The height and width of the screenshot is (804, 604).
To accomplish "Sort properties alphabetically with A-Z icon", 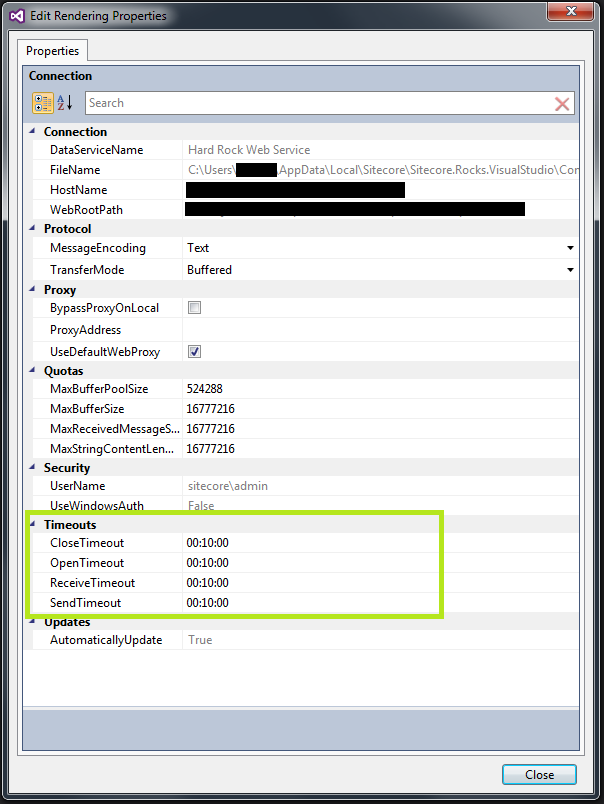I will pos(65,103).
